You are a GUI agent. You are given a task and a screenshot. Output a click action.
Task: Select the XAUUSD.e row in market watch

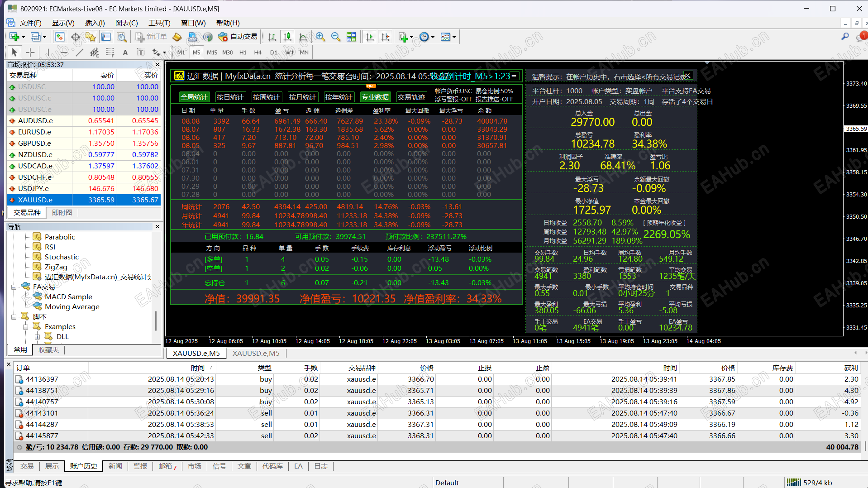(x=35, y=200)
